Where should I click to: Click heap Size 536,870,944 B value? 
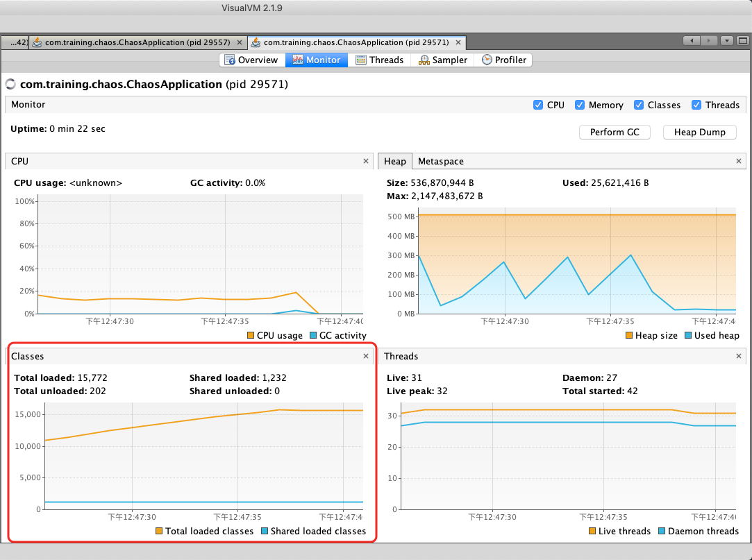click(x=442, y=183)
